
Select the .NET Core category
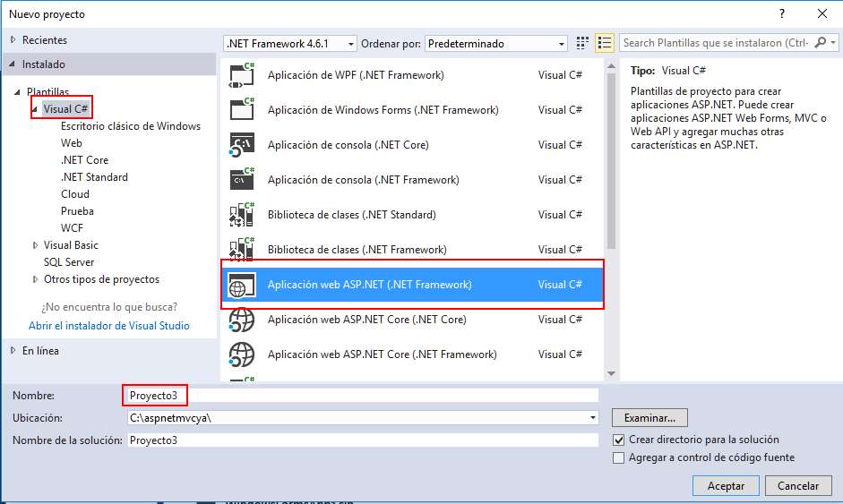pyautogui.click(x=84, y=160)
